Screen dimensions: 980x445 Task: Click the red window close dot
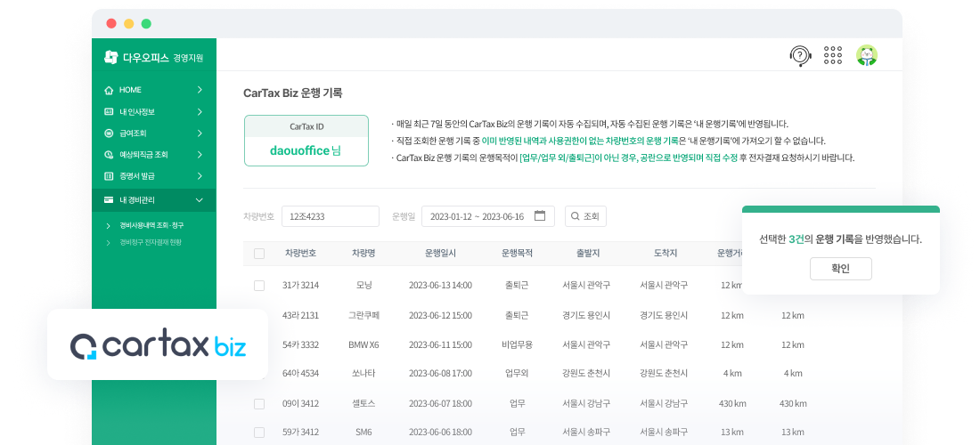click(111, 24)
